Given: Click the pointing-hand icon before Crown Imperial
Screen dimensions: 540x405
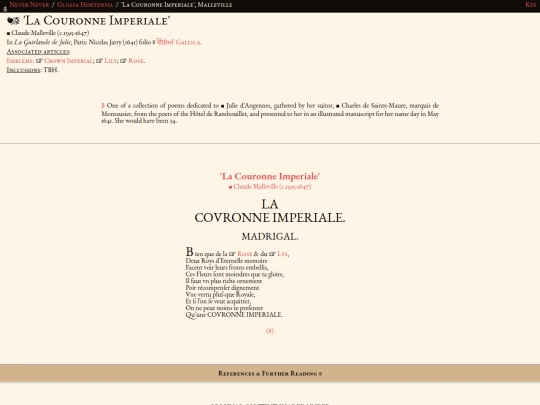Looking at the screenshot, I should 39,61.
